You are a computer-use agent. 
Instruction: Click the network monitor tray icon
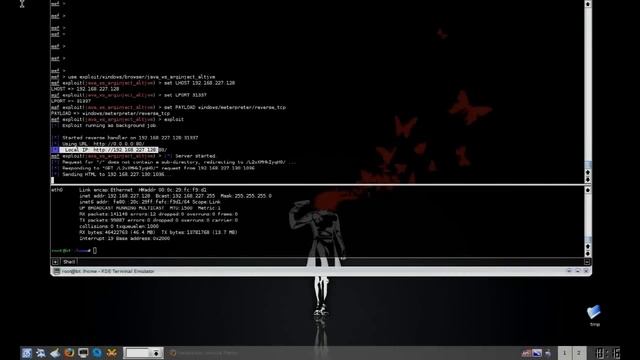[x=537, y=353]
